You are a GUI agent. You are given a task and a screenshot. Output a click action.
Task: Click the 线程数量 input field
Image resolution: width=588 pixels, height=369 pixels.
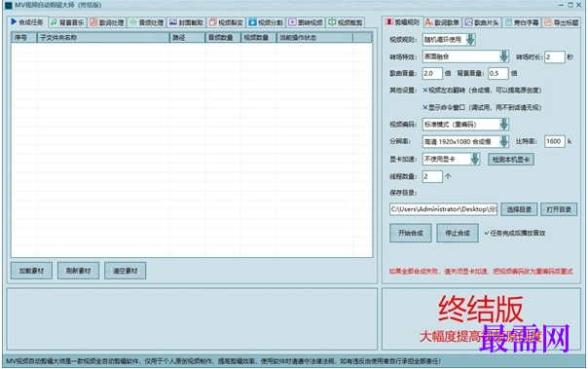(432, 176)
